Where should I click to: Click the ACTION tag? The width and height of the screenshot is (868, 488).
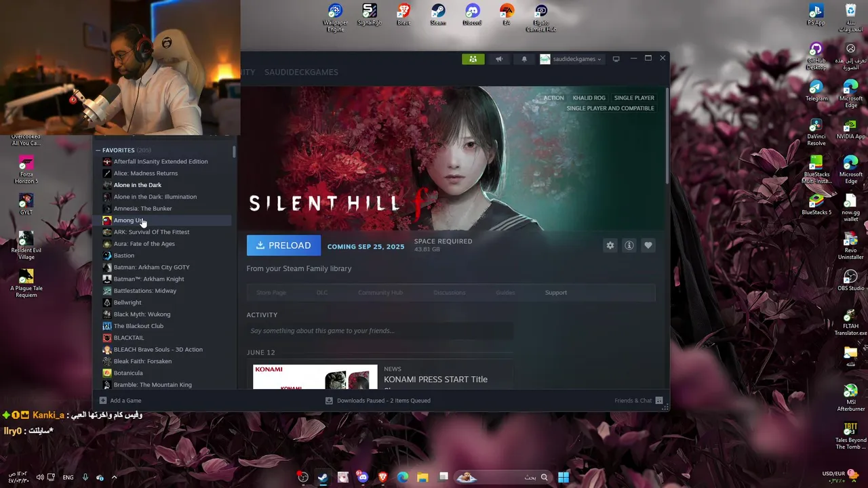tap(553, 98)
